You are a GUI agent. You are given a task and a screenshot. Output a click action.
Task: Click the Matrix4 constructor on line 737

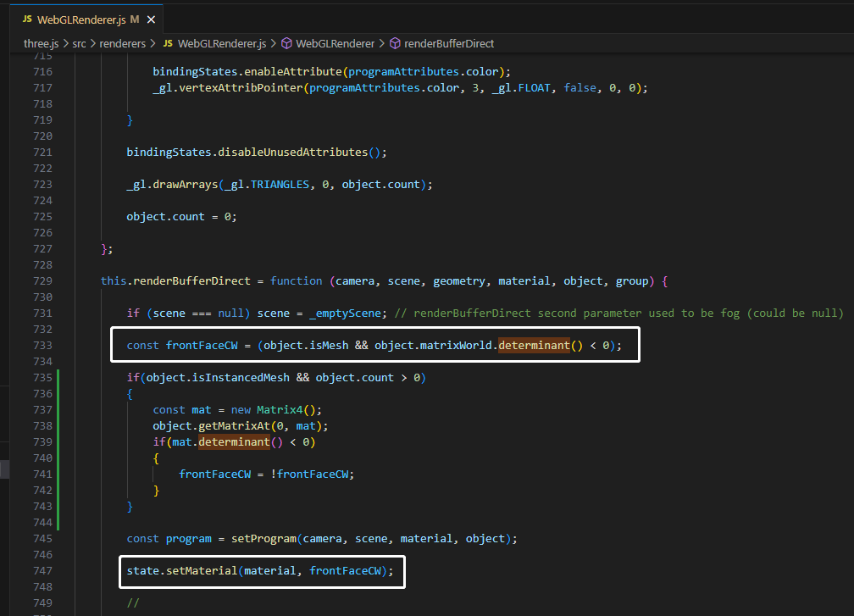[280, 409]
